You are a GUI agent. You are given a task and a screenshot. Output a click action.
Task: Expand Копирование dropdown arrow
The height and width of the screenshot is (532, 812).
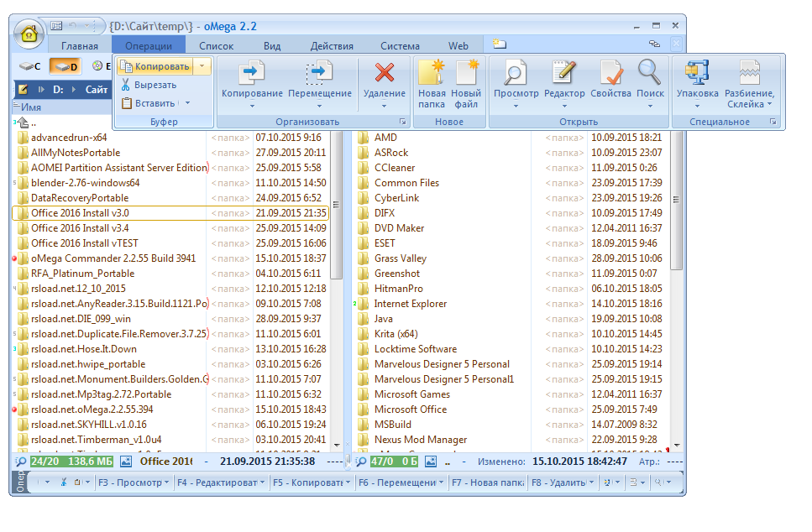click(252, 106)
